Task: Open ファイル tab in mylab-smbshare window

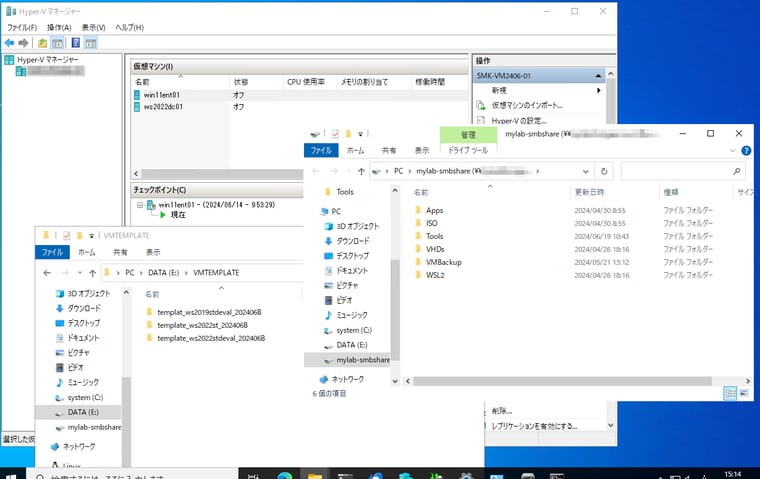Action: [321, 150]
